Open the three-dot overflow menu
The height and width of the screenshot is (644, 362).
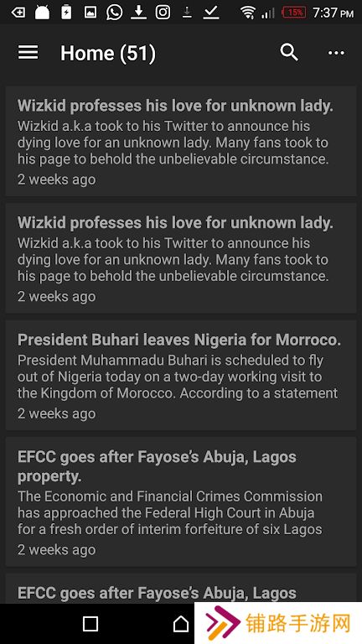point(336,53)
